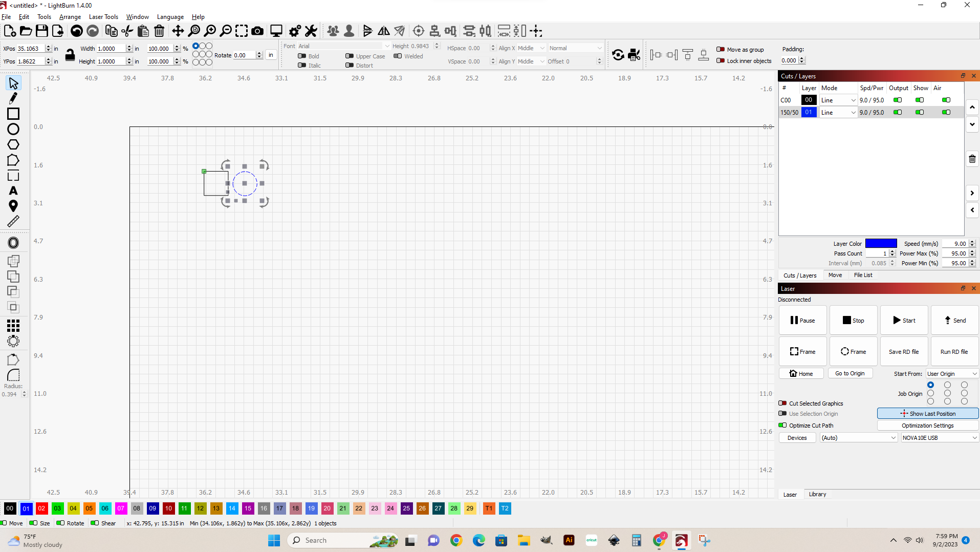980x552 pixels.
Task: Click the Delete trash can toolbar icon
Action: pyautogui.click(x=159, y=31)
